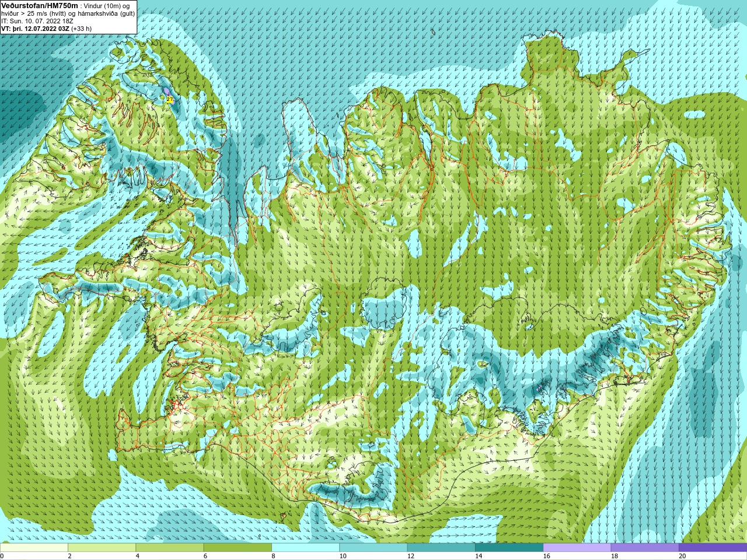
Task: Select the 10–12 m/s turquoise legend swatch
Action: coord(373,548)
